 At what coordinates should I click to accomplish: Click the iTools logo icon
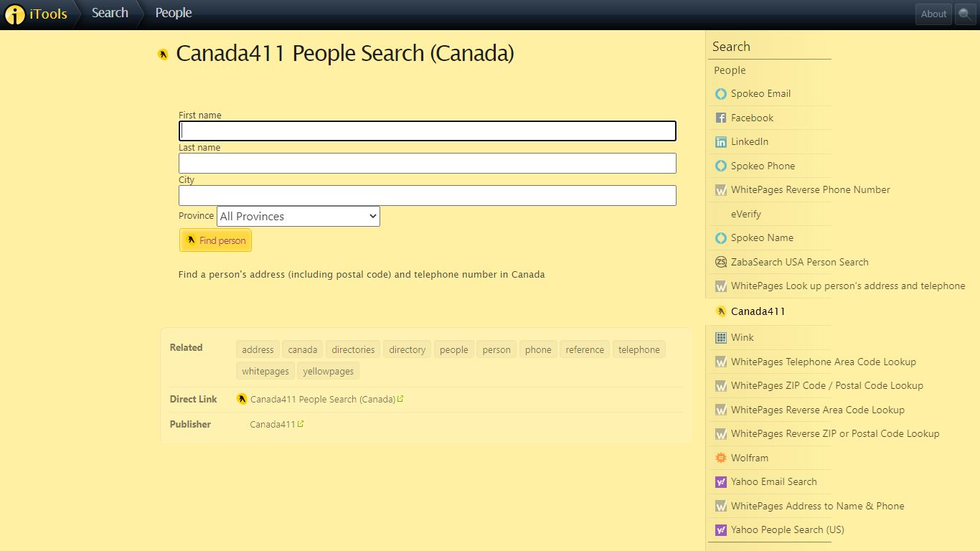[15, 14]
